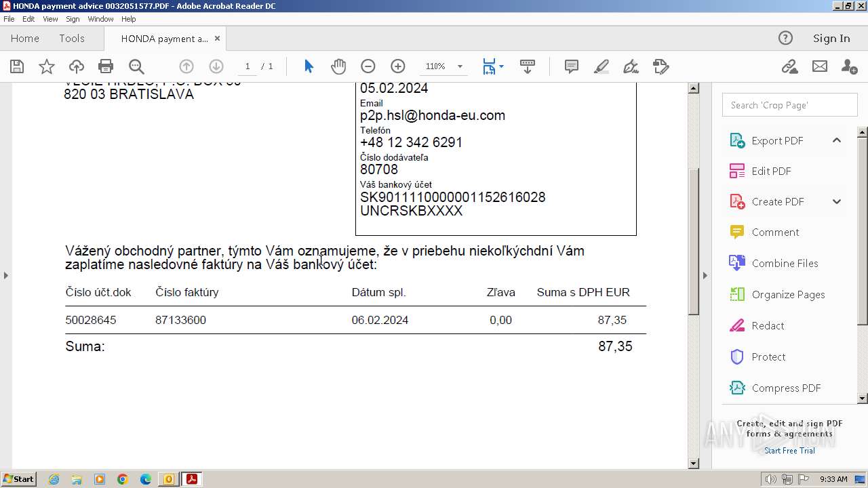The image size is (868, 488).
Task: Open the Edit PDF tool
Action: pos(771,171)
